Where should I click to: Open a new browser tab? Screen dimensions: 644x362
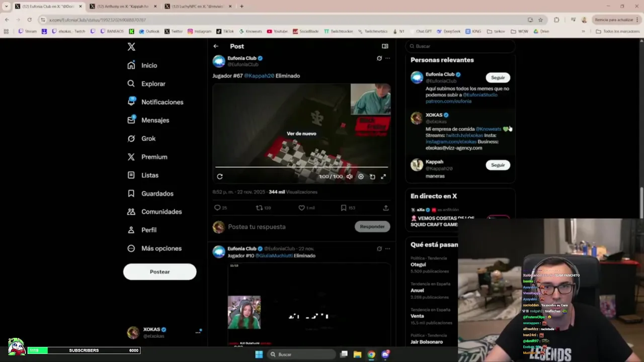(x=242, y=7)
